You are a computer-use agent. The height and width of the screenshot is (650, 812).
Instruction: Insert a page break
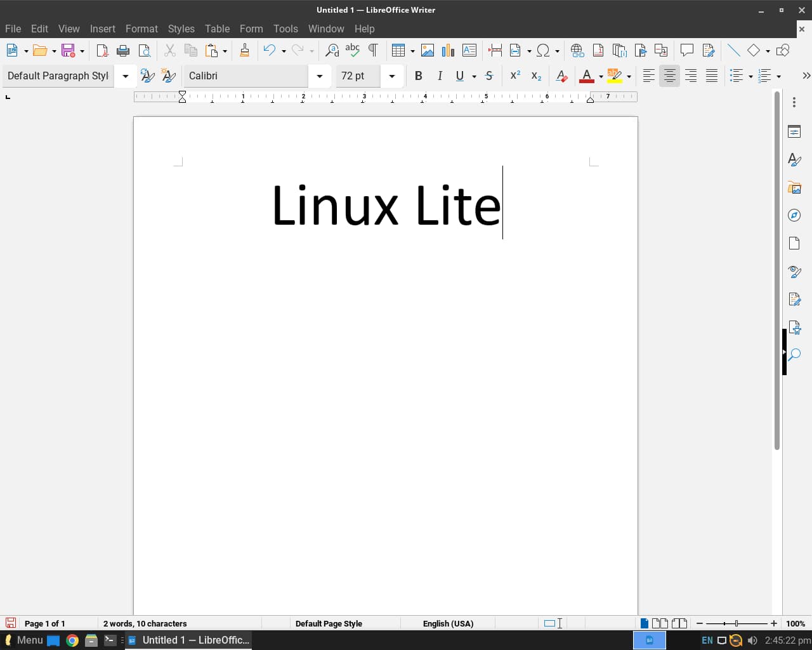(x=495, y=50)
